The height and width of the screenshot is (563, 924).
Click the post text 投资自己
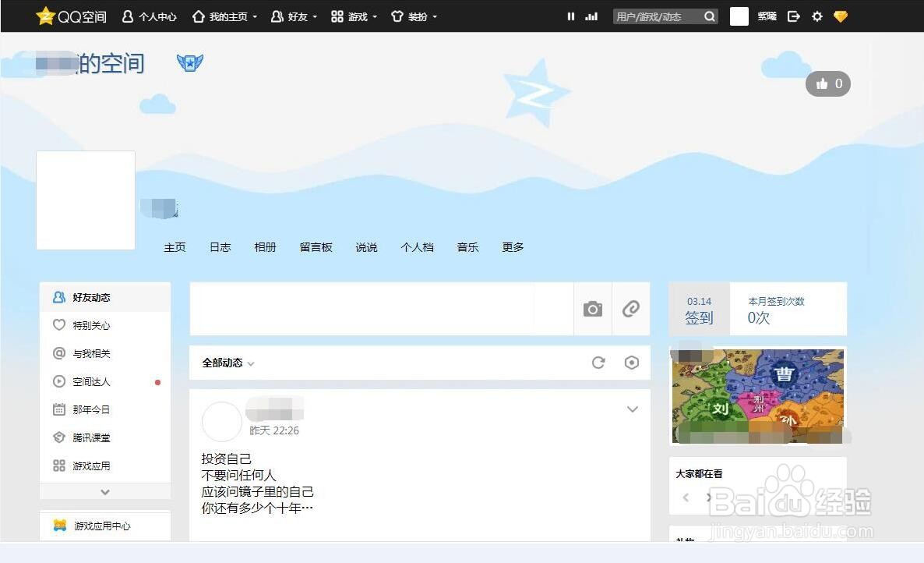tap(226, 459)
